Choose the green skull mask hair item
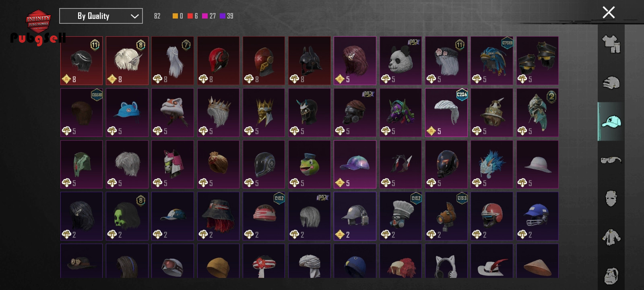The height and width of the screenshot is (290, 644). [x=127, y=216]
